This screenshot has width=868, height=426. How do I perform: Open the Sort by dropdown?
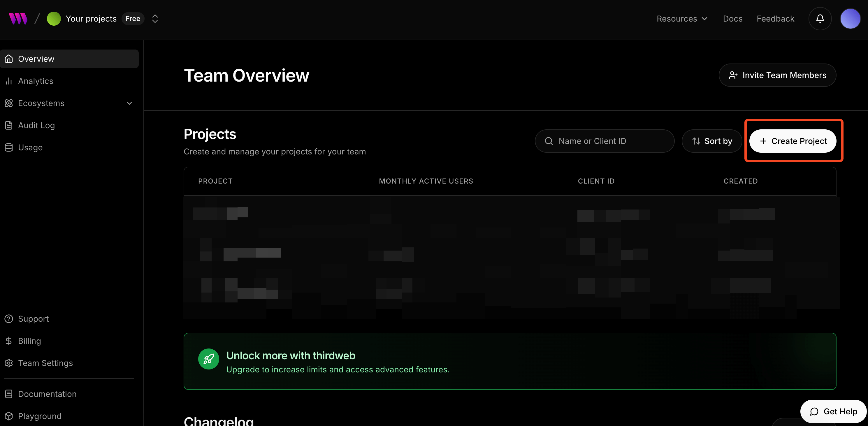[x=712, y=141]
